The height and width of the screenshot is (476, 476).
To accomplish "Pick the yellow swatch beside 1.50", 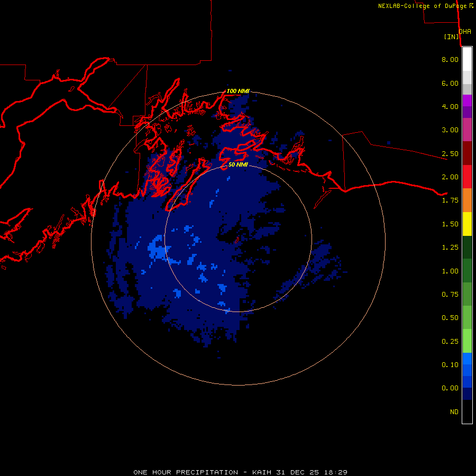I will 467,224.
